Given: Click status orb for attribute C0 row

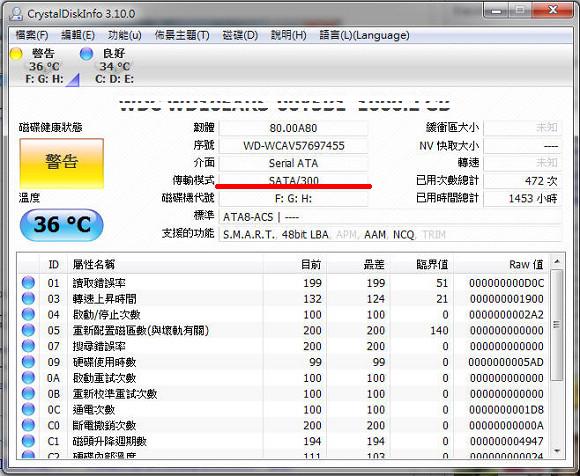Looking at the screenshot, I should tap(28, 425).
